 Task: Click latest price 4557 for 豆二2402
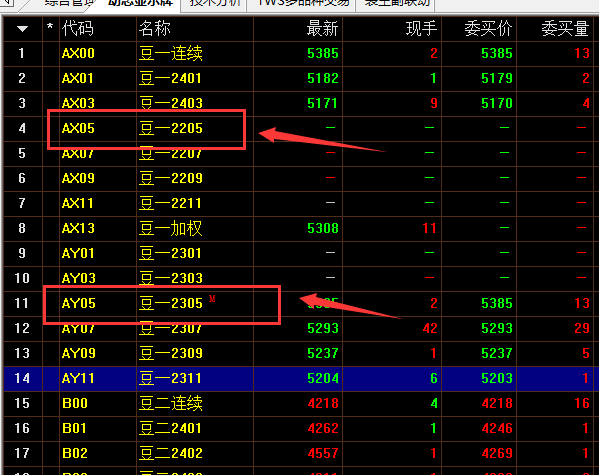tap(323, 453)
